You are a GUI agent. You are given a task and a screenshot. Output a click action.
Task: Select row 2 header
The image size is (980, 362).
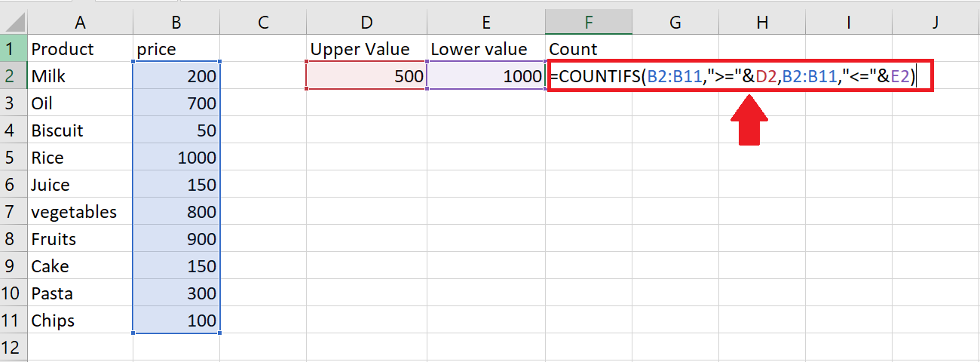(x=14, y=76)
